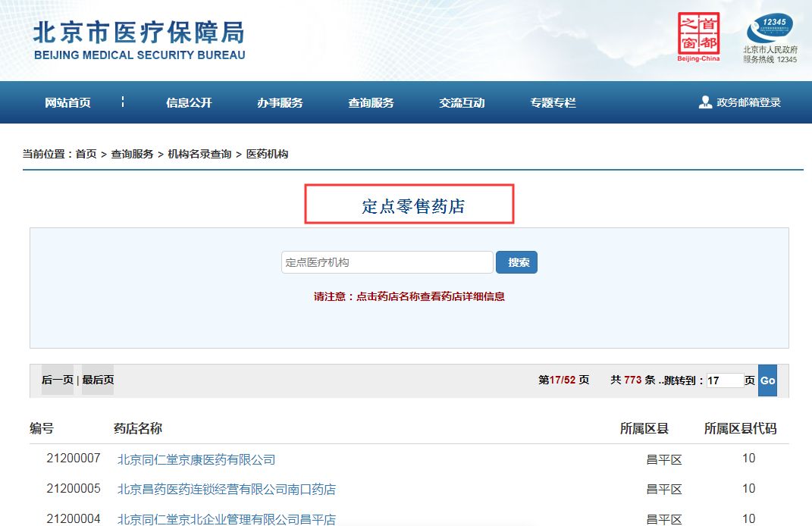Viewport: 812px width, 526px height.
Task: Click the pharmacy number 21200004
Action: click(x=74, y=518)
